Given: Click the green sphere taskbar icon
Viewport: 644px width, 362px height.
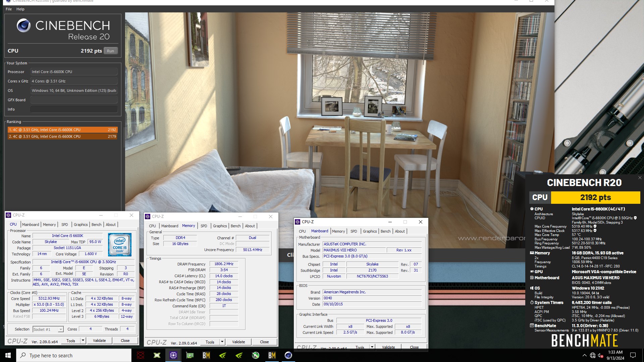Looking at the screenshot, I should [256, 355].
